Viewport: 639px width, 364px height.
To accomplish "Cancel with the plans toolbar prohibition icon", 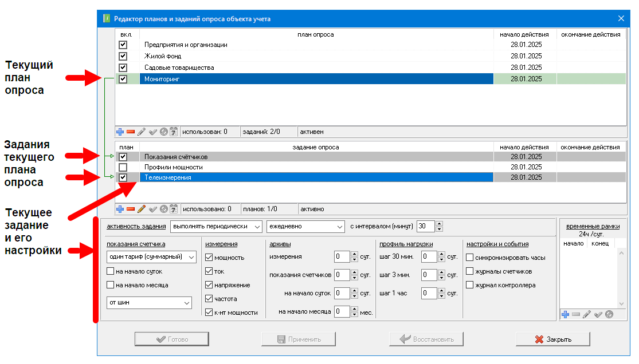I will tap(164, 132).
